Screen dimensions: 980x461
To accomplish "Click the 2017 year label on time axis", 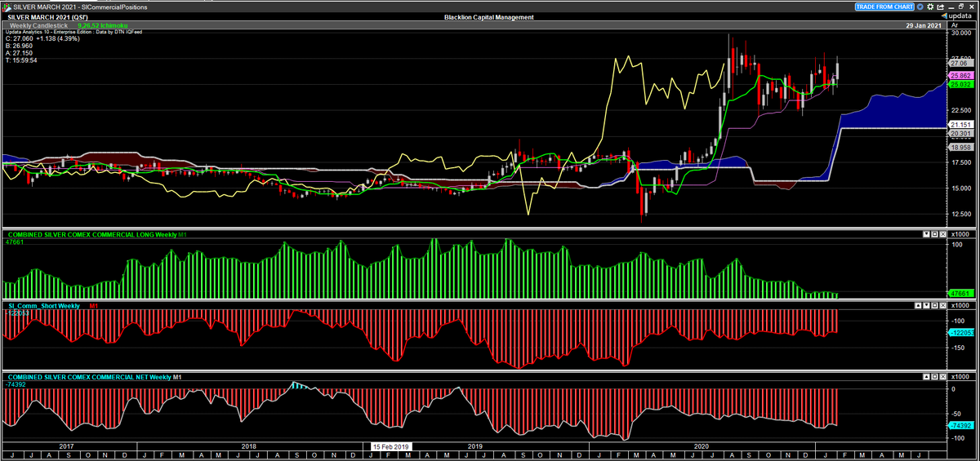I will click(66, 446).
